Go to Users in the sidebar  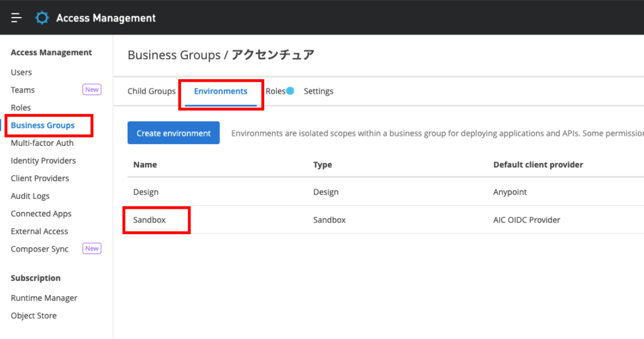(x=21, y=72)
